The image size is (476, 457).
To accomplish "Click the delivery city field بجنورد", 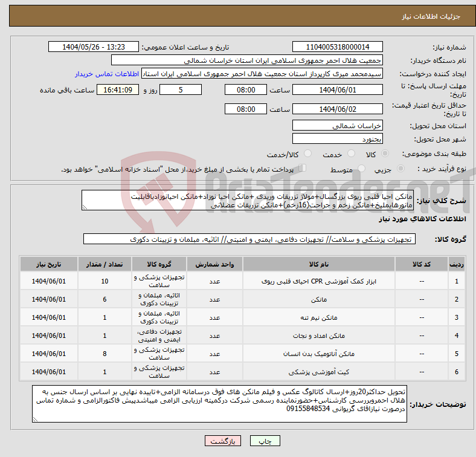I will [x=337, y=138].
